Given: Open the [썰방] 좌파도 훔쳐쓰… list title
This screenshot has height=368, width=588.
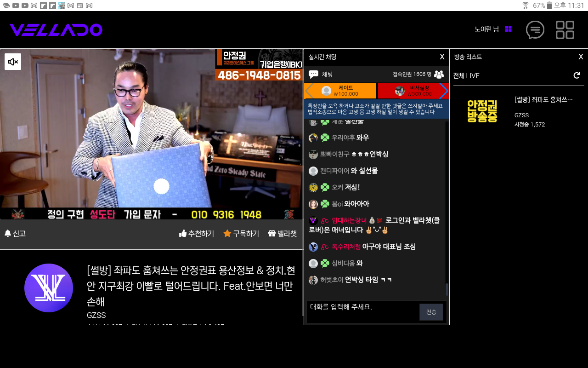Looking at the screenshot, I should click(544, 99).
